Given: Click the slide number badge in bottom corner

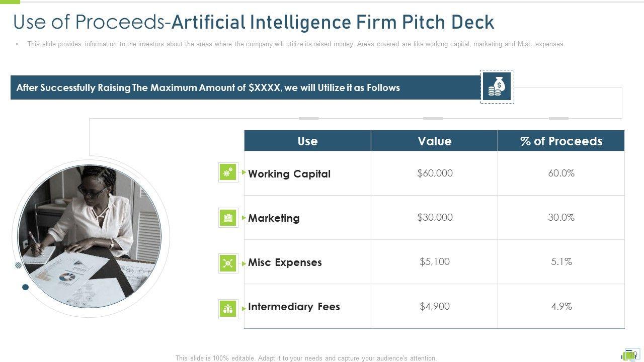Looking at the screenshot, I should pyautogui.click(x=631, y=354).
